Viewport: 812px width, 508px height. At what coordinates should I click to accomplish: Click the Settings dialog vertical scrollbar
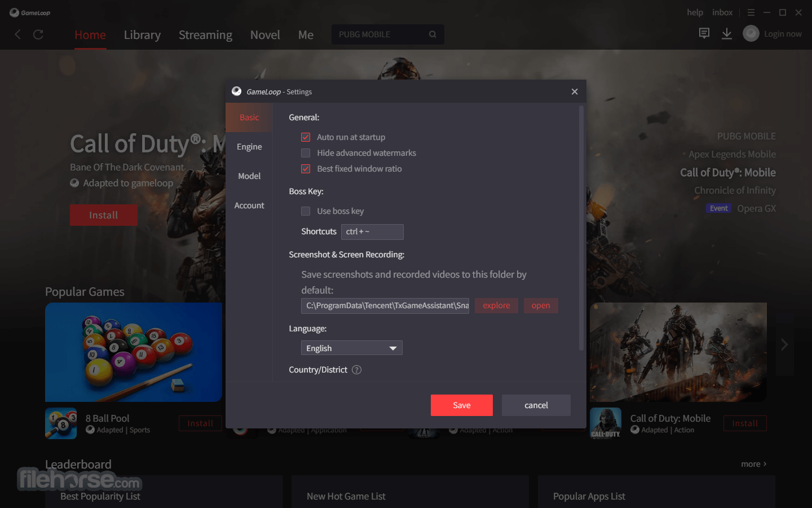coord(581,228)
